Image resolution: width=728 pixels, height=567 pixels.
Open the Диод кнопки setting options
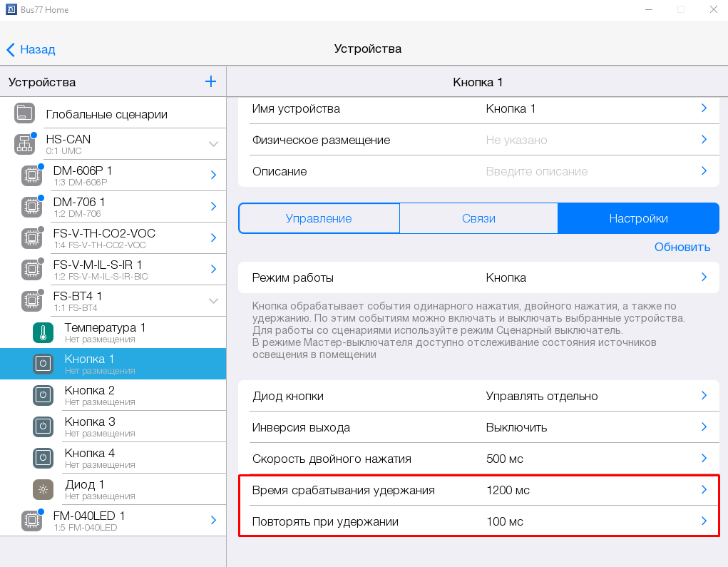[x=478, y=396]
